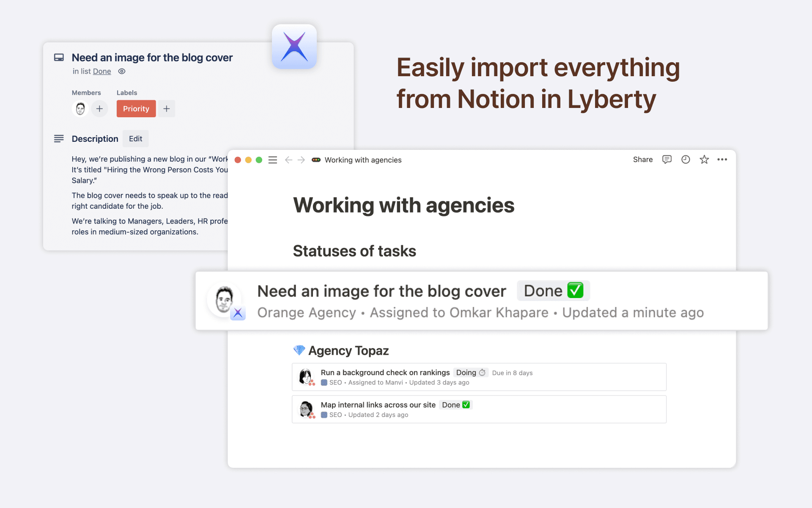The width and height of the screenshot is (812, 508).
Task: Click the Members label on the Trello card
Action: 86,93
